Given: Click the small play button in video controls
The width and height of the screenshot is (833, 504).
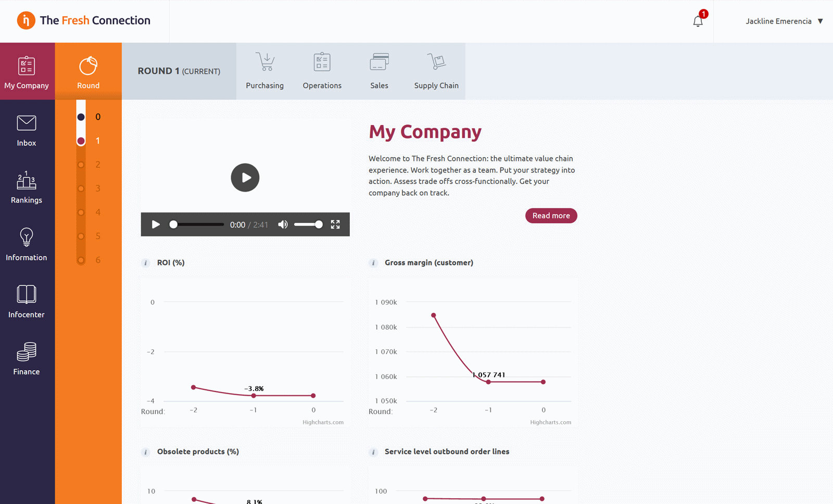Looking at the screenshot, I should (156, 224).
